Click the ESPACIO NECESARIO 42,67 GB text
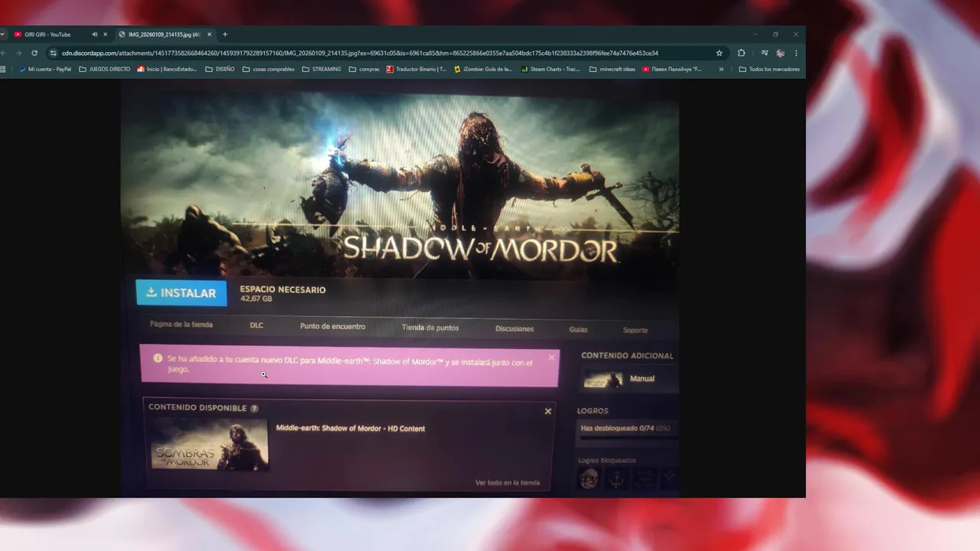Image resolution: width=980 pixels, height=551 pixels. point(283,294)
